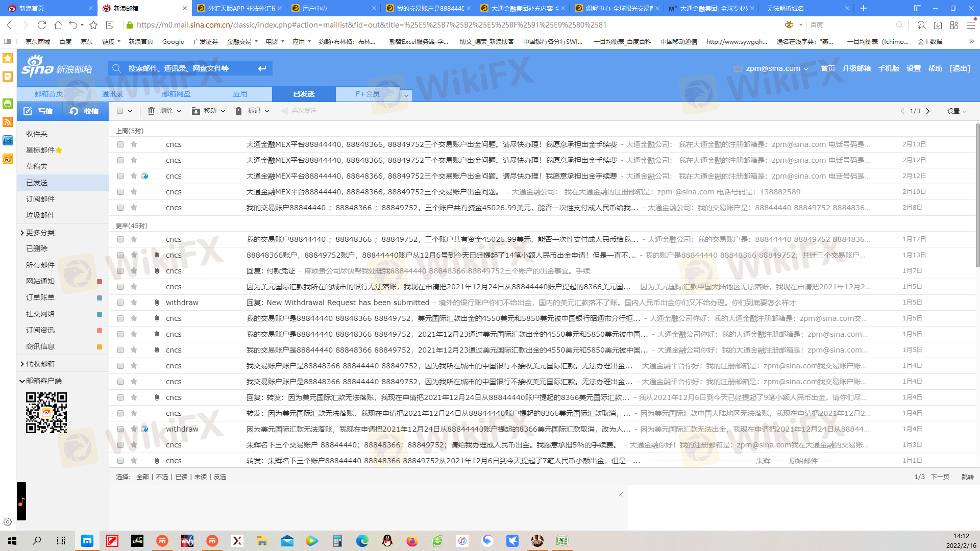Open browser menu hamburger icon
Image resolution: width=980 pixels, height=551 pixels.
click(971, 25)
